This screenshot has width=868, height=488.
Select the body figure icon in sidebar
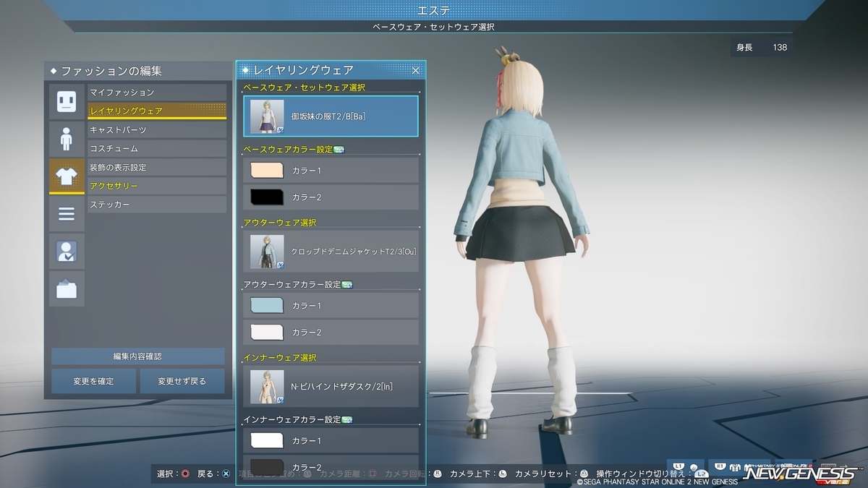tap(67, 139)
